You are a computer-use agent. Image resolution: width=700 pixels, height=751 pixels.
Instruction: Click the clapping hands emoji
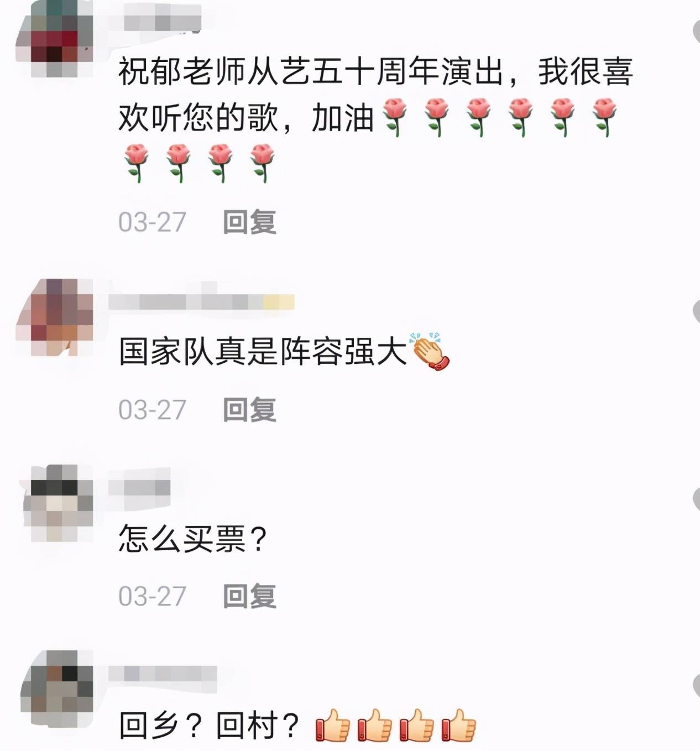click(429, 351)
